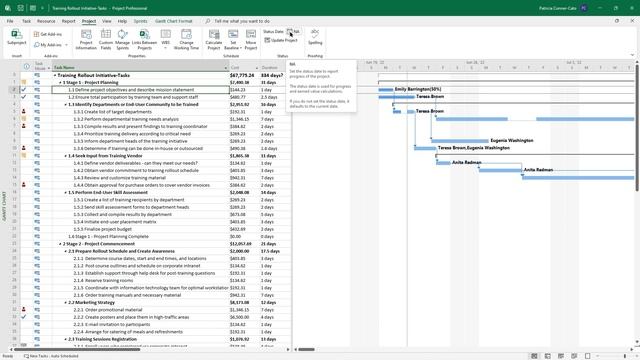Image resolution: width=640 pixels, height=360 pixels.
Task: Switch to Resource Sheet view in status bar
Action: pos(574,356)
